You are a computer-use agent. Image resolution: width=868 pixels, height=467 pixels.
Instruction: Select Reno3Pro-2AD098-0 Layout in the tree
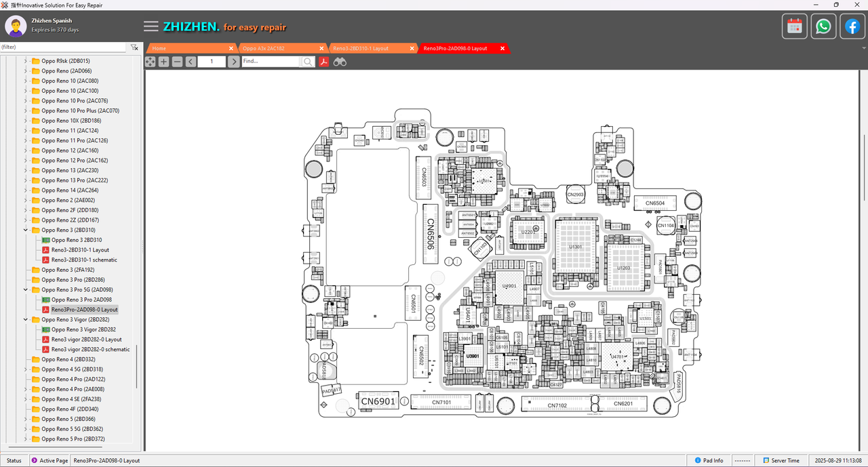85,310
